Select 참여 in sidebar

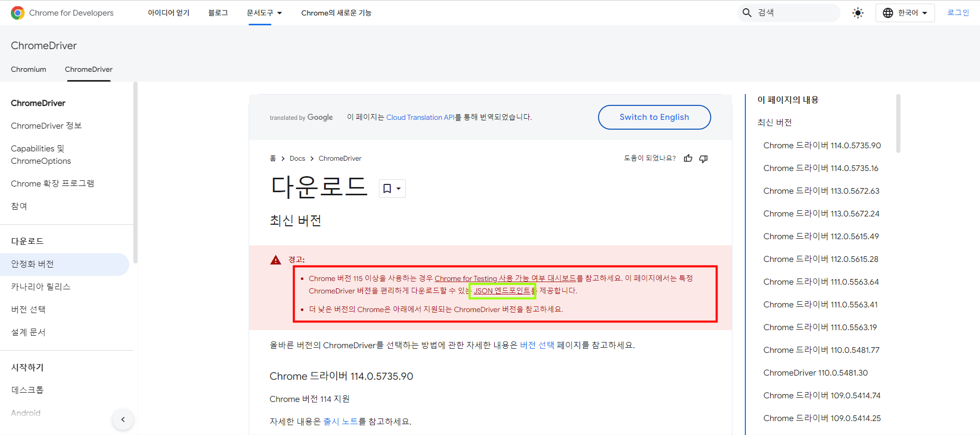click(x=19, y=206)
